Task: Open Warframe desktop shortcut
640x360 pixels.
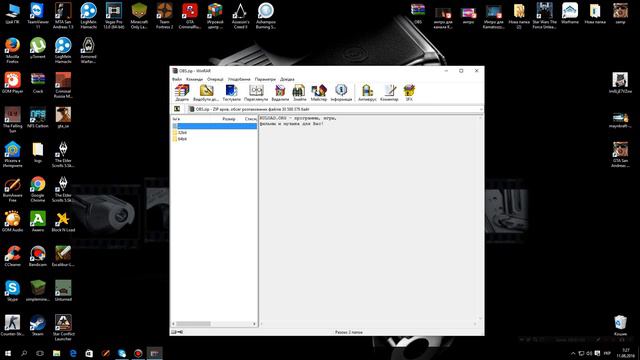Action: (x=570, y=13)
